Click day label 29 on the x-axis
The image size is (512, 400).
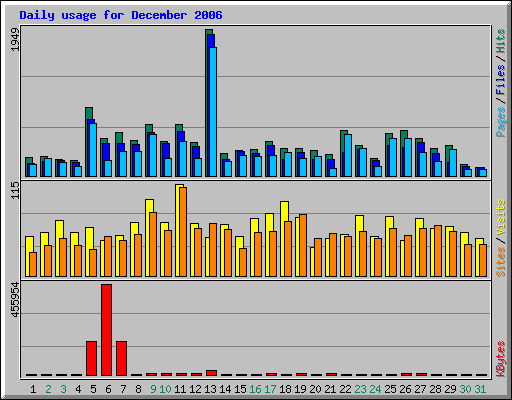[x=450, y=389]
